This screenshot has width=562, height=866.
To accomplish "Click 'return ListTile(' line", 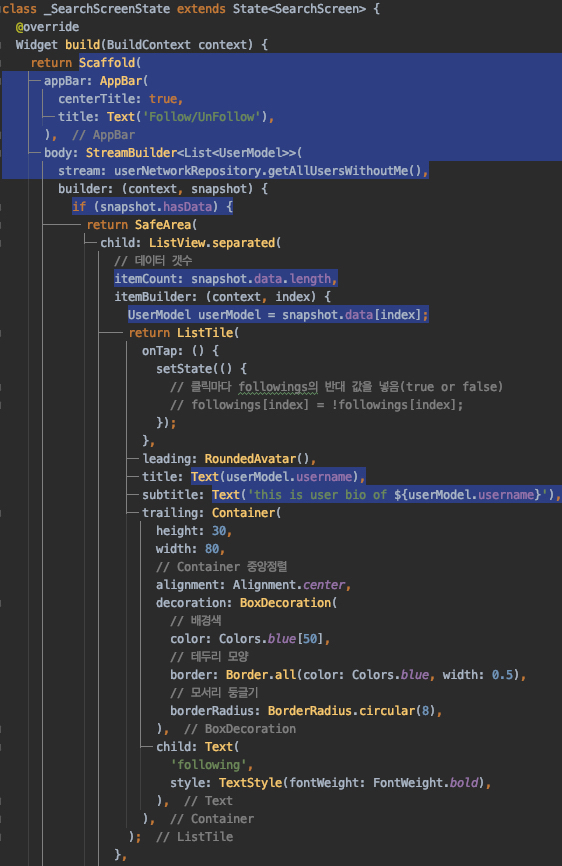I will pyautogui.click(x=184, y=332).
